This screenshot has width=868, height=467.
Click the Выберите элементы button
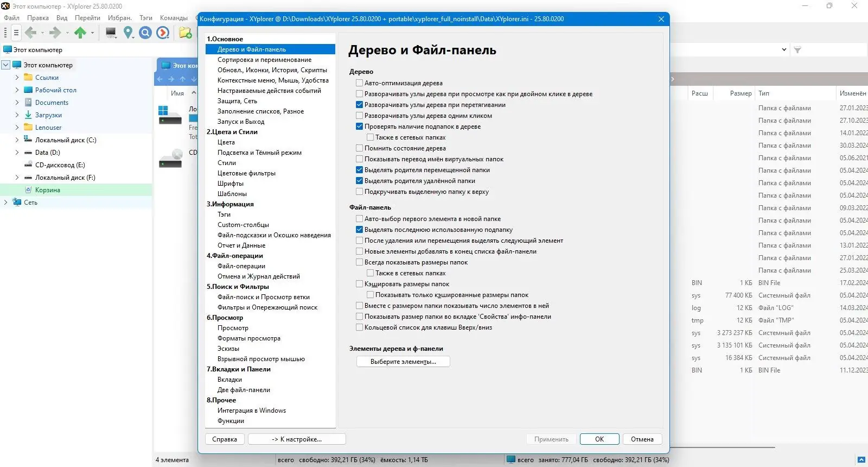click(x=403, y=362)
